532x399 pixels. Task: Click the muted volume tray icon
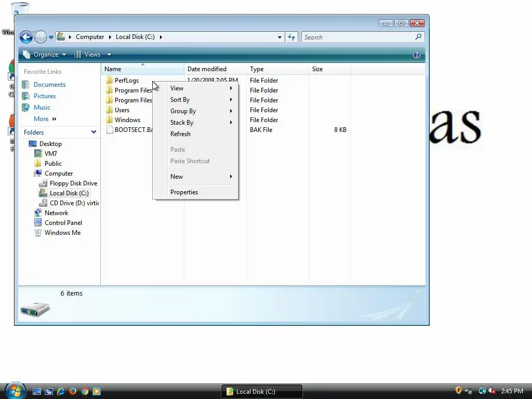pyautogui.click(x=492, y=391)
